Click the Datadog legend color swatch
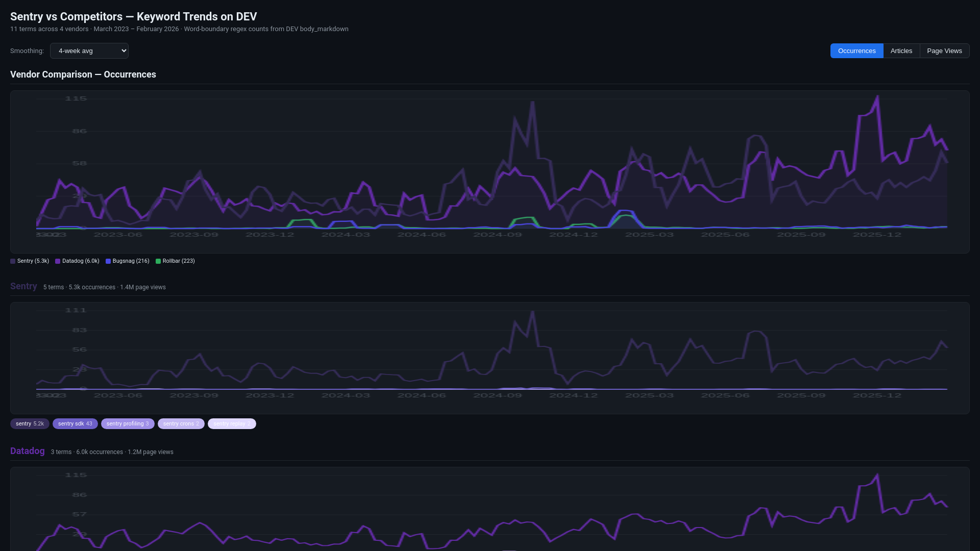Viewport: 980px width, 551px height. point(58,261)
